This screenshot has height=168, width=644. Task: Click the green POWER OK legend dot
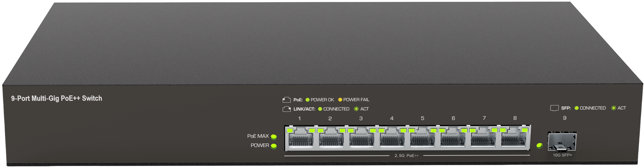click(308, 100)
